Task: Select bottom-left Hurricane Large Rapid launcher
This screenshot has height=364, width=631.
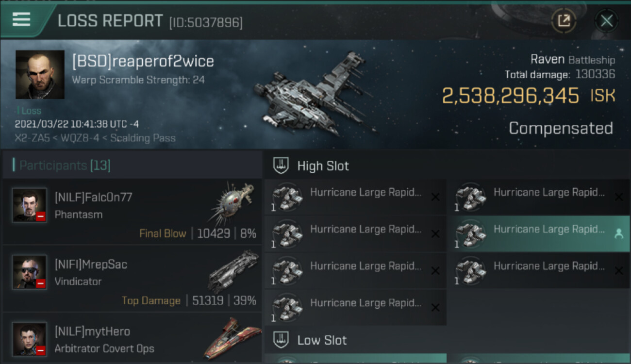Action: coord(355,308)
